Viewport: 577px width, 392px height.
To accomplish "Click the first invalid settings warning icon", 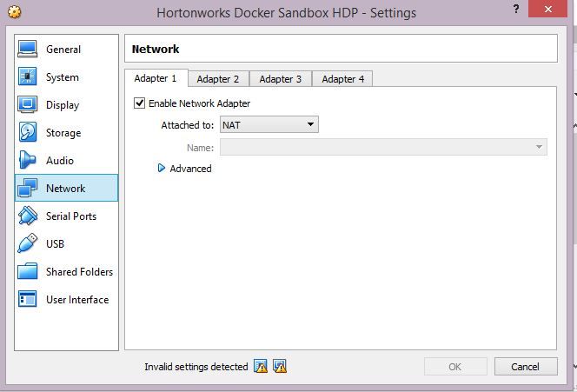I will (261, 366).
